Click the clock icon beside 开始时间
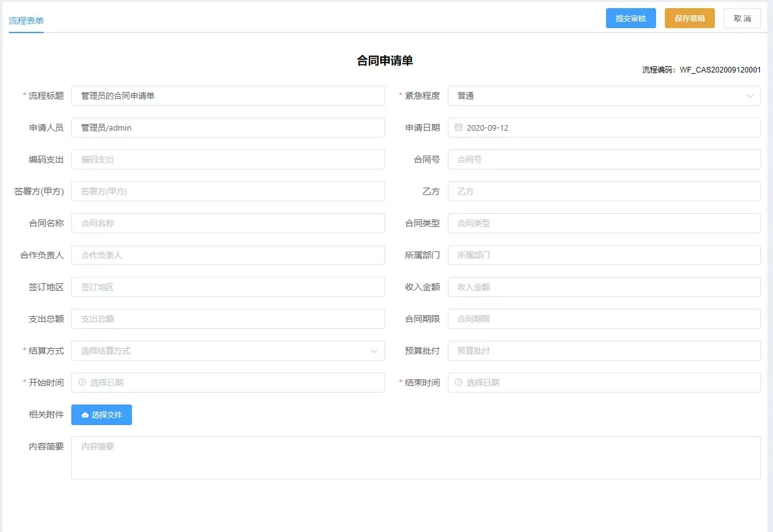 coord(81,383)
